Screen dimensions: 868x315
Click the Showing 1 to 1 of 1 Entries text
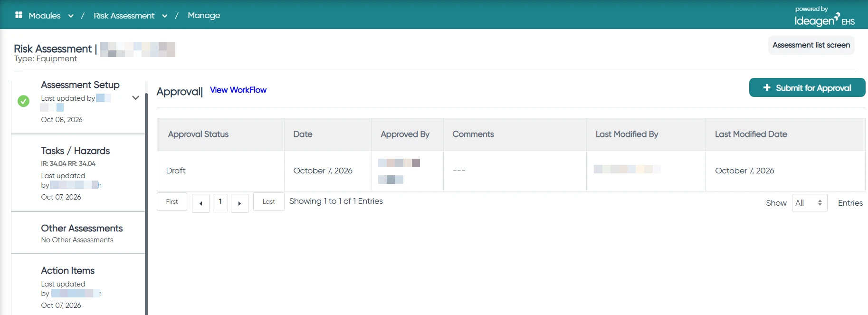pyautogui.click(x=336, y=201)
